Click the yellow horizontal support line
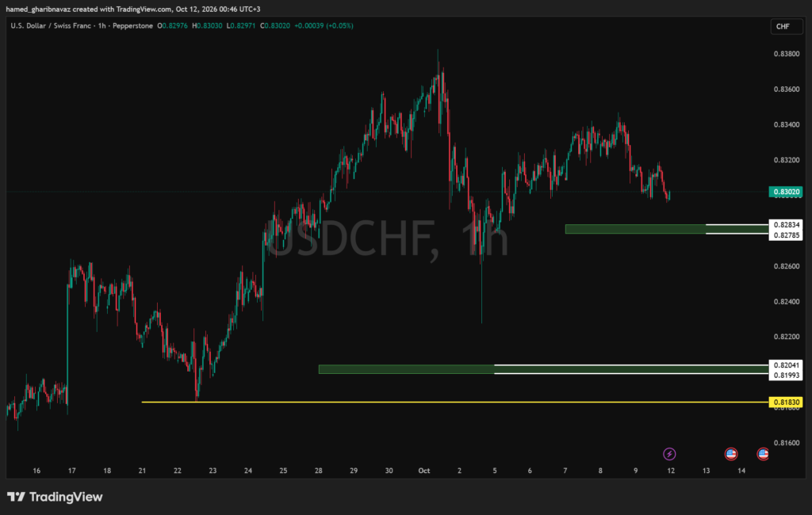Image resolution: width=812 pixels, height=515 pixels. click(454, 402)
